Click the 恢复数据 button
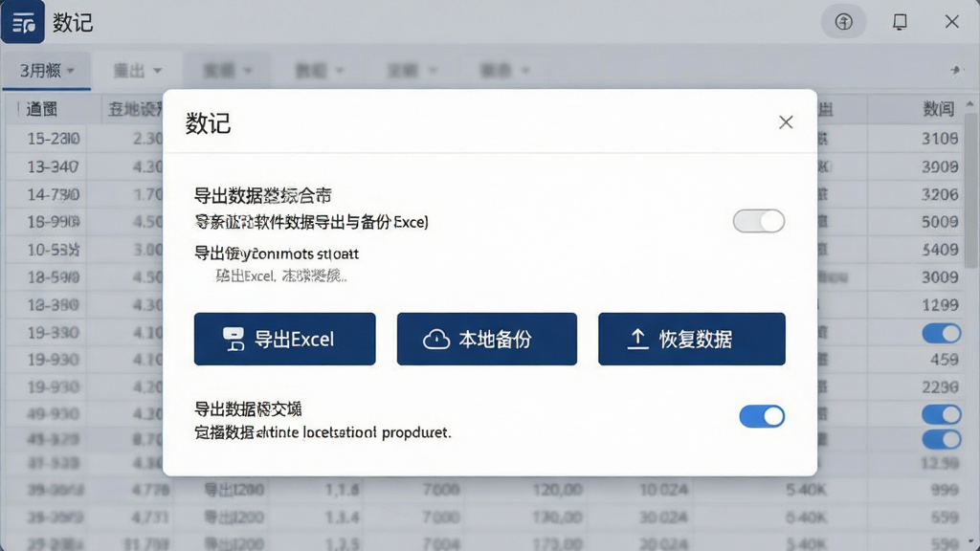980x551 pixels. coord(691,339)
